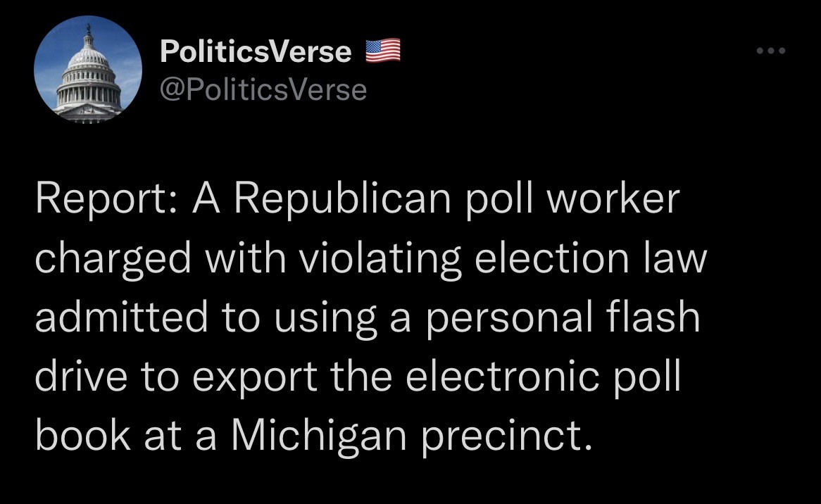Click the word "electronic" in the tweet
Image resolution: width=821 pixels, height=504 pixels.
(502, 377)
